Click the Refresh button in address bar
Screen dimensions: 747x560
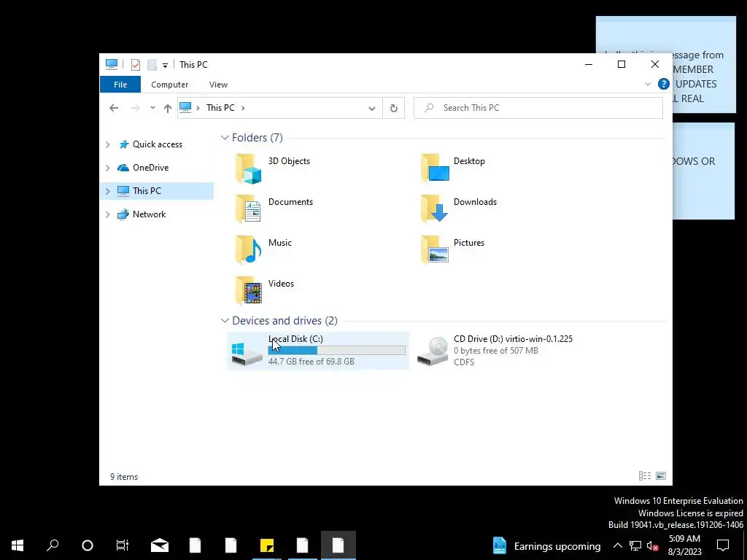[x=393, y=108]
